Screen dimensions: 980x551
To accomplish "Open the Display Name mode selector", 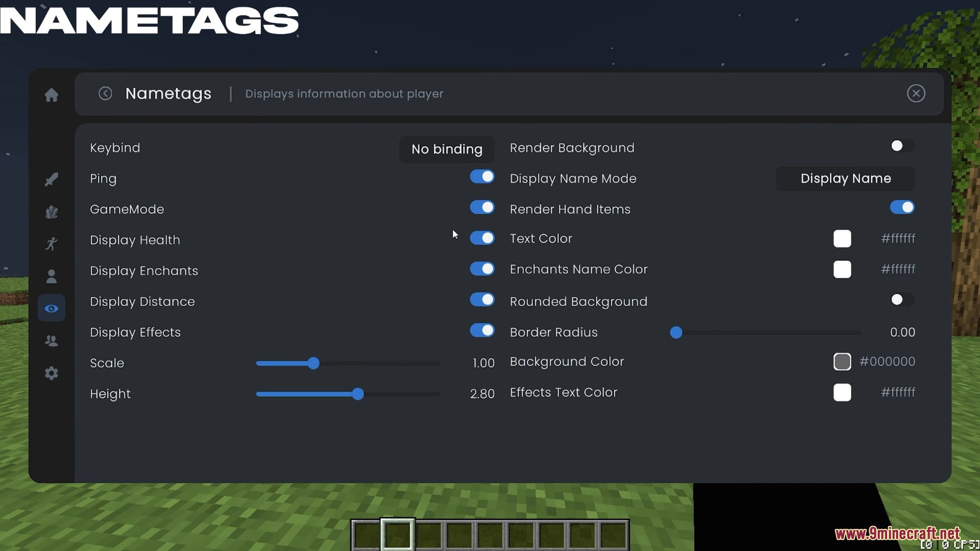I will 846,179.
